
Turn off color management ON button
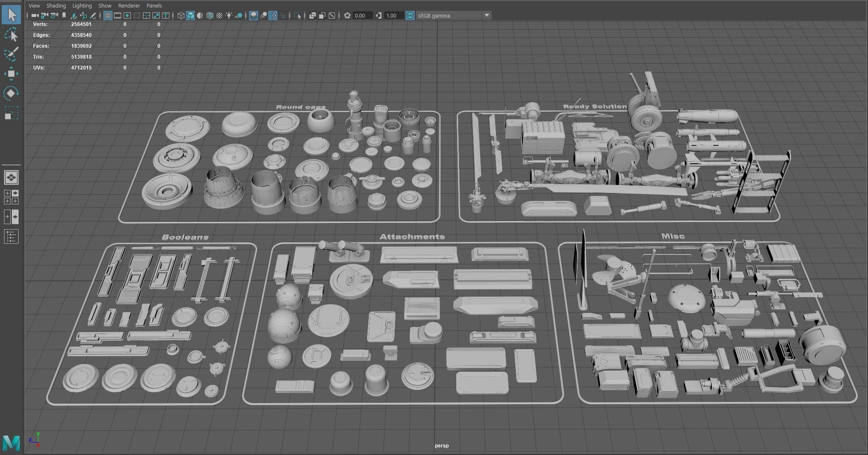[x=410, y=15]
